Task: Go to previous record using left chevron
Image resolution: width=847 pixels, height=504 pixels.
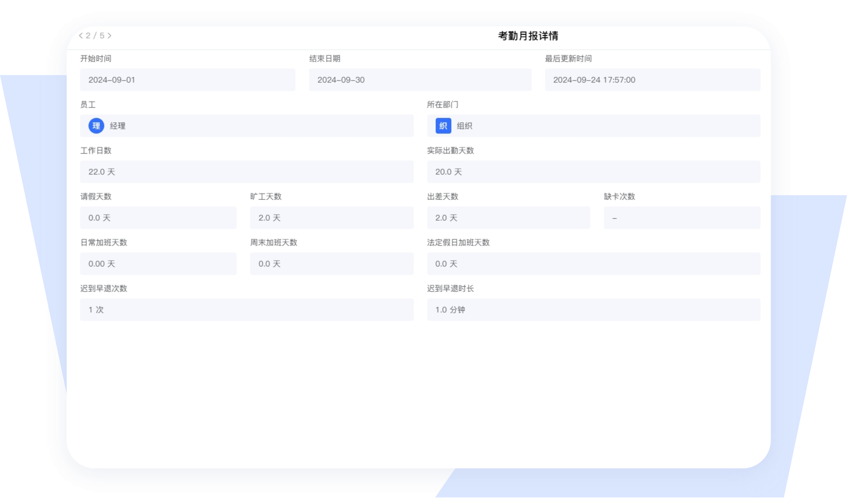Action: click(x=81, y=36)
